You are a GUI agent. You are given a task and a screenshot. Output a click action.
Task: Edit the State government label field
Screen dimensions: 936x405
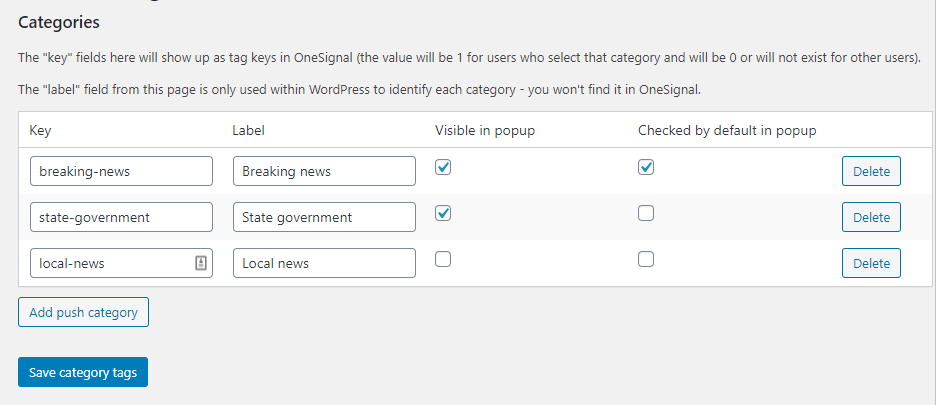[325, 217]
